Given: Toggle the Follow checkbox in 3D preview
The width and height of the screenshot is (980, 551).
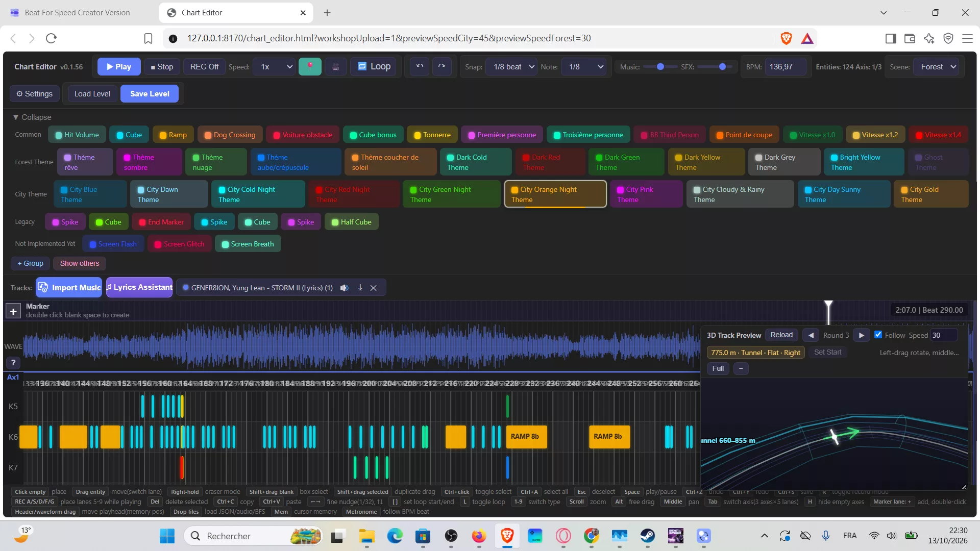Looking at the screenshot, I should click(878, 335).
